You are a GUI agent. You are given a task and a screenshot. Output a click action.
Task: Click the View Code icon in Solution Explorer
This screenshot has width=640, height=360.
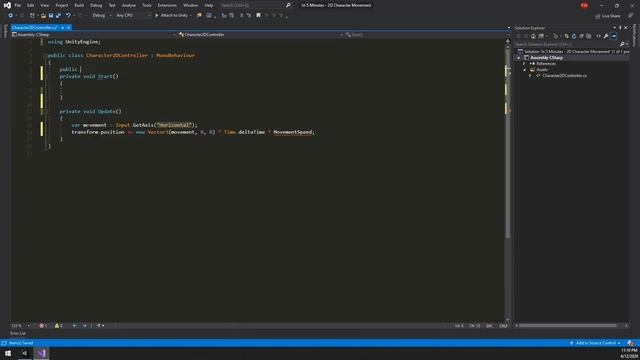[x=599, y=36]
